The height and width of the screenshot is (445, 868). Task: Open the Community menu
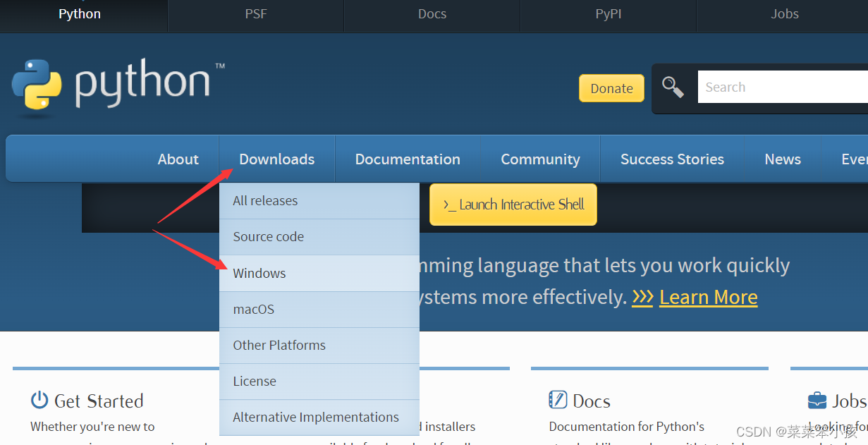coord(540,159)
